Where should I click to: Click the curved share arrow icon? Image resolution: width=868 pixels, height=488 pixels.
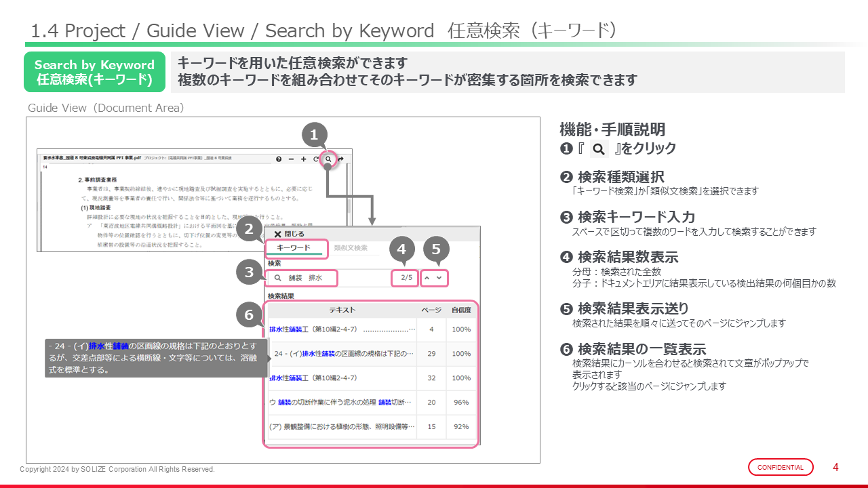340,159
